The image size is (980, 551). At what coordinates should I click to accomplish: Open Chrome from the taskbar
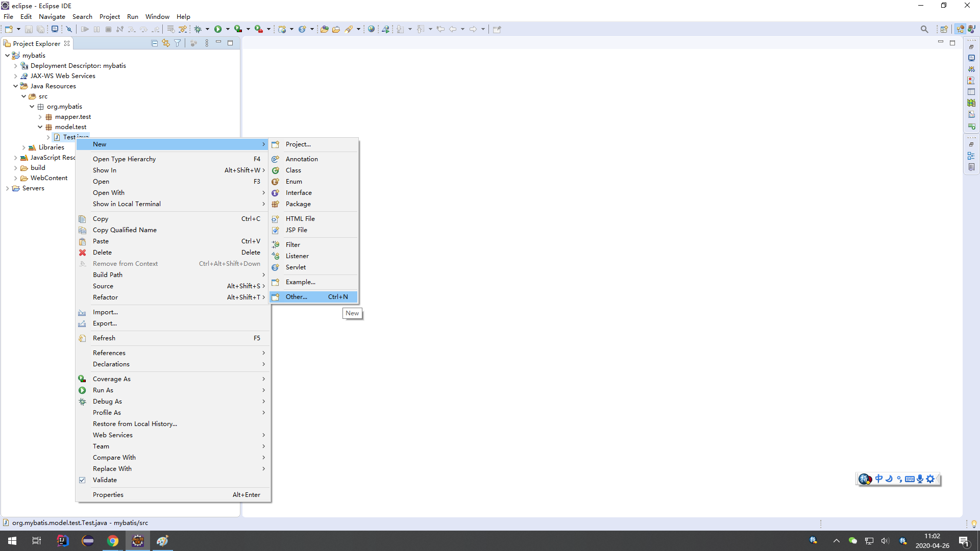click(x=113, y=541)
